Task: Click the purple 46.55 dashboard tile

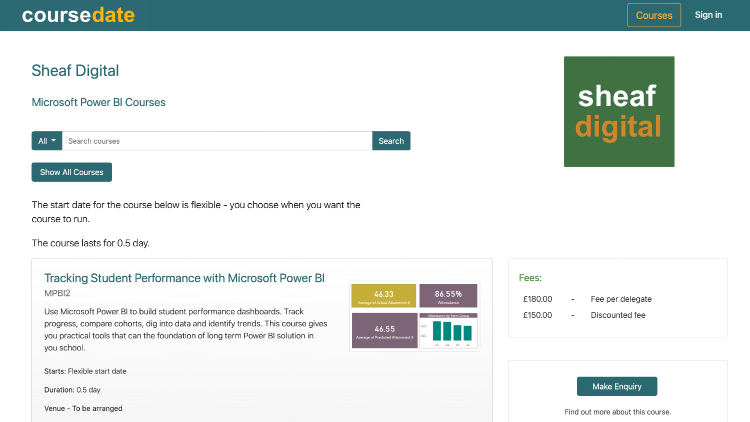Action: coord(383,330)
